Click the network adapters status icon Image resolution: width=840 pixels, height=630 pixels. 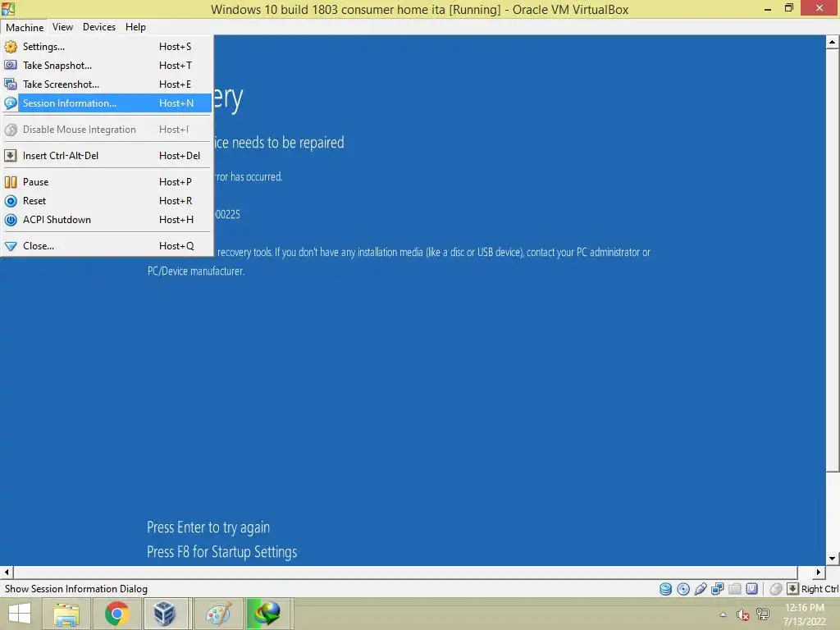pos(717,589)
